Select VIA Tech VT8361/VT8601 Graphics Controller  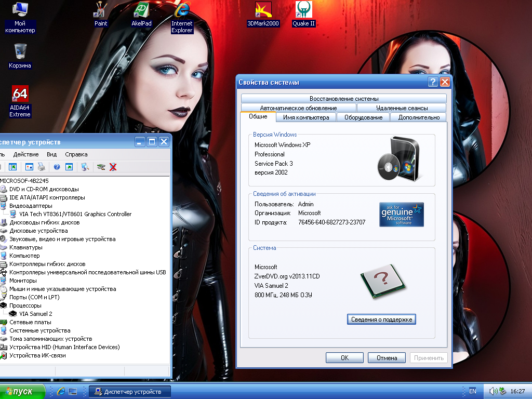click(x=75, y=214)
